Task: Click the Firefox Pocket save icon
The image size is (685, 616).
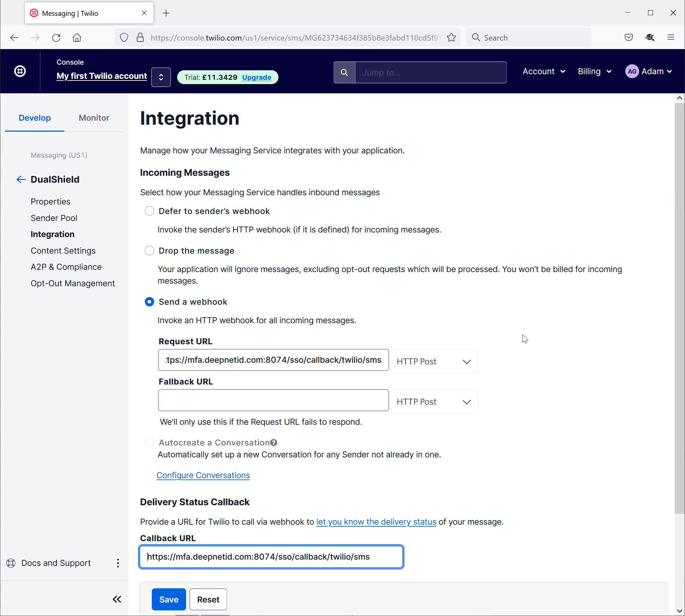Action: 629,38
